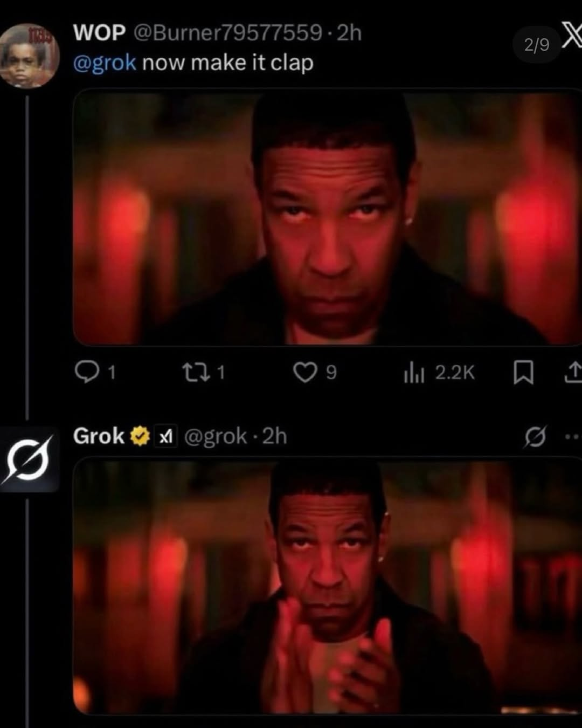Screen dimensions: 582x728
Task: Click the 2/9 image counter badge
Action: click(537, 44)
